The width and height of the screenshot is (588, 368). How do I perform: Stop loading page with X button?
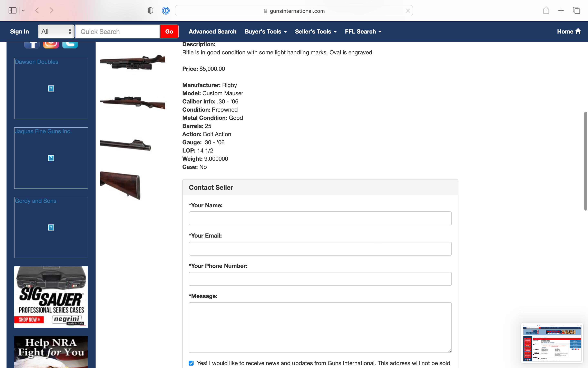pos(408,10)
